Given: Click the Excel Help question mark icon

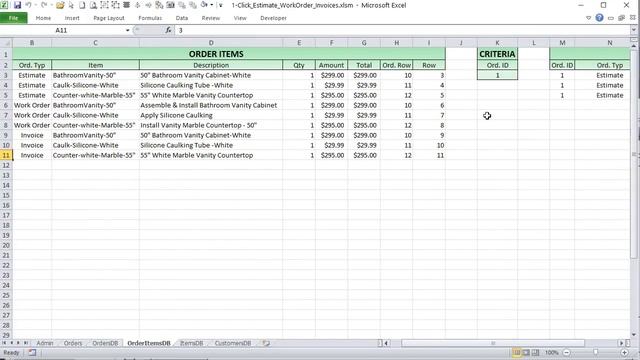Looking at the screenshot, I should [x=599, y=18].
